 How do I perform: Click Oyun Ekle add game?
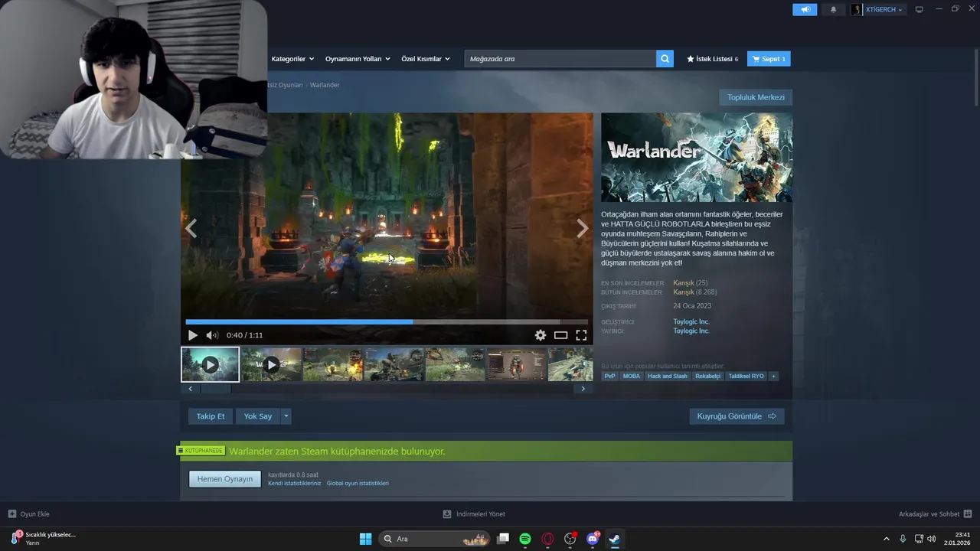pyautogui.click(x=29, y=514)
